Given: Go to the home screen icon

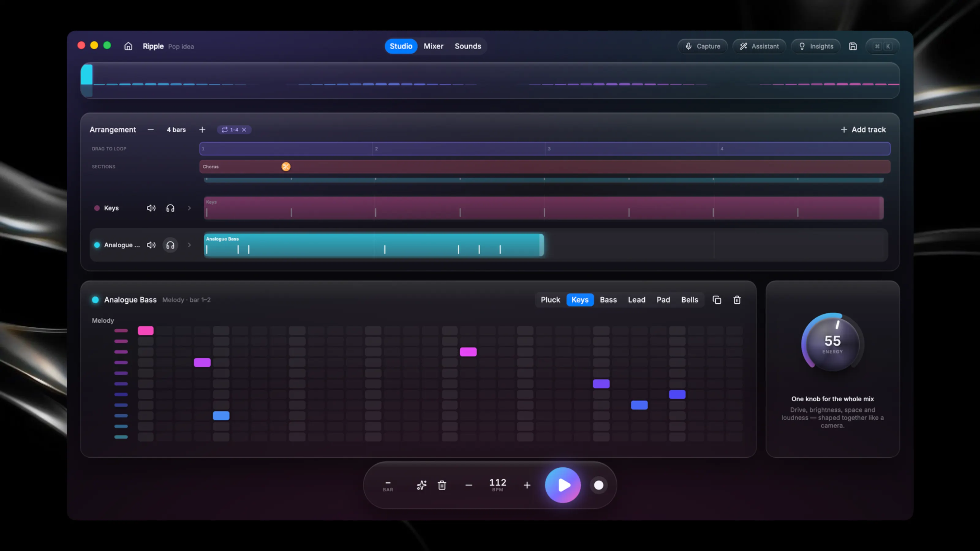Looking at the screenshot, I should pos(128,46).
